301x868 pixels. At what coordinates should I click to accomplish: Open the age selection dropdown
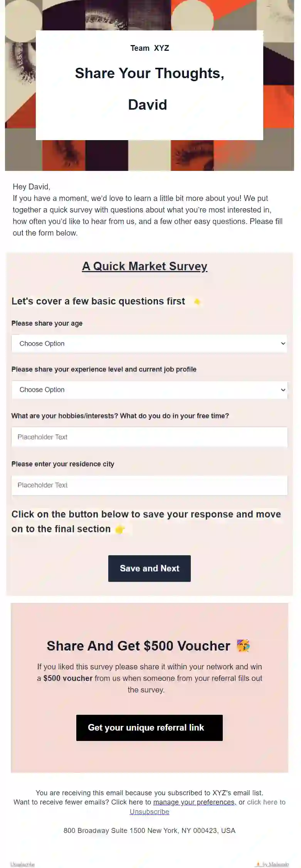click(150, 343)
